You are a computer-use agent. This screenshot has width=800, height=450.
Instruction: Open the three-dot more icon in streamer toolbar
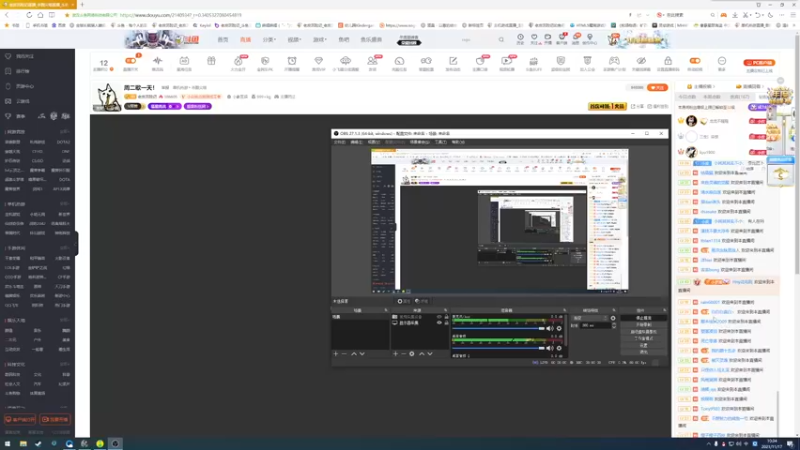point(721,63)
